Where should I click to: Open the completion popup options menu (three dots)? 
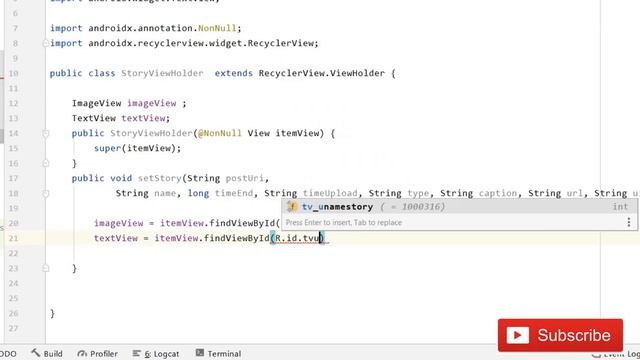[x=629, y=222]
